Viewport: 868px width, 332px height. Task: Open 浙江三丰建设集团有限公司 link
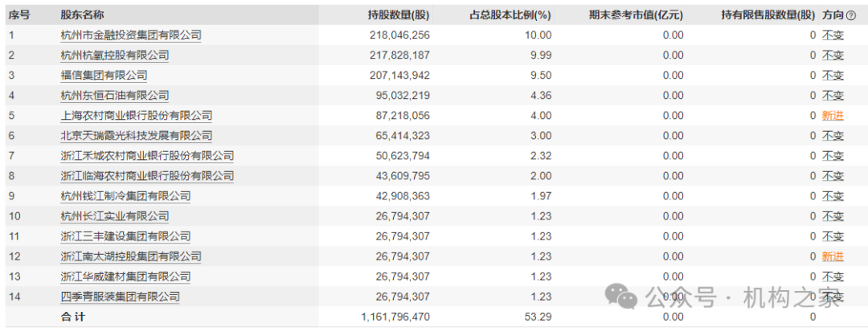125,236
